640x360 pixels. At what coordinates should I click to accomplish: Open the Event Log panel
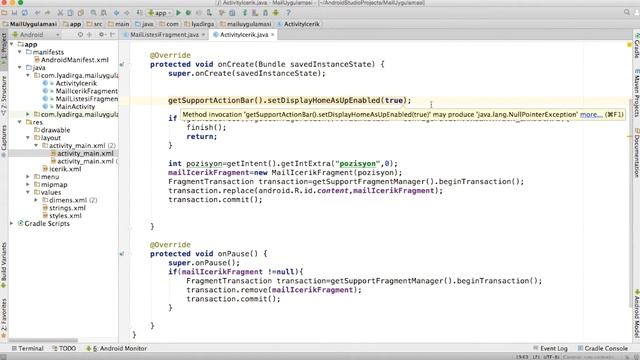click(550, 348)
